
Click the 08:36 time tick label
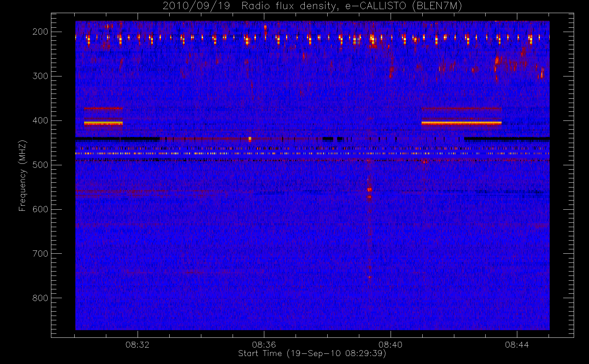tap(264, 345)
